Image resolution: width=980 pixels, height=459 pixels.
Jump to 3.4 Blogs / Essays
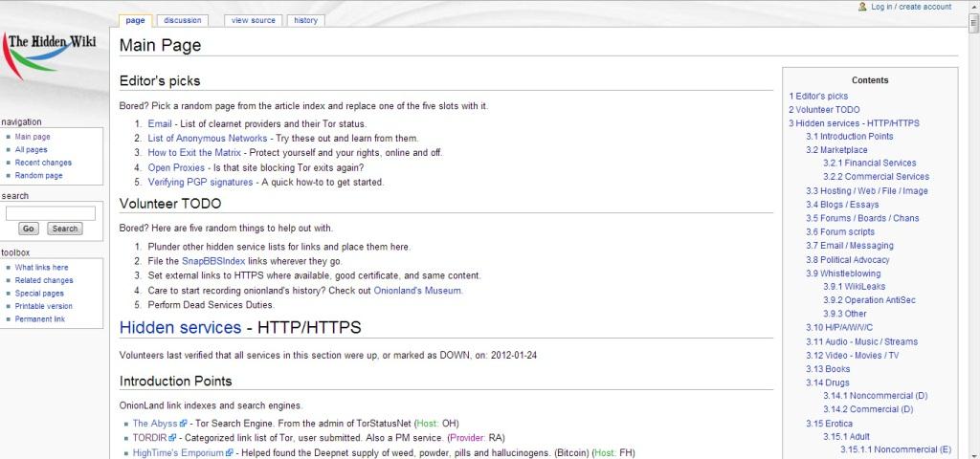coord(842,205)
